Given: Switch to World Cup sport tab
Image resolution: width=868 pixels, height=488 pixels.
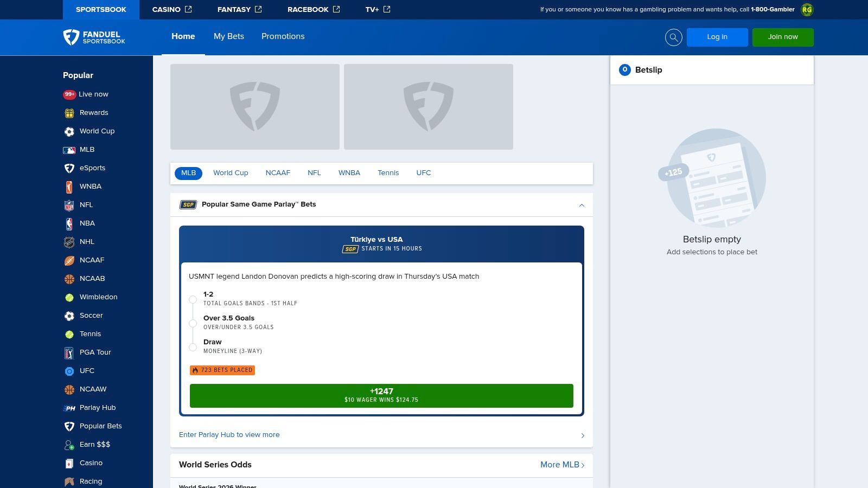Looking at the screenshot, I should [231, 173].
